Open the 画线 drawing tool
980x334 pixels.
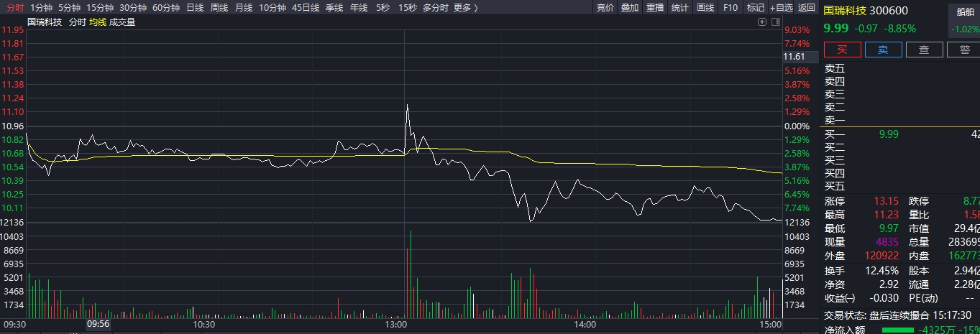click(705, 7)
